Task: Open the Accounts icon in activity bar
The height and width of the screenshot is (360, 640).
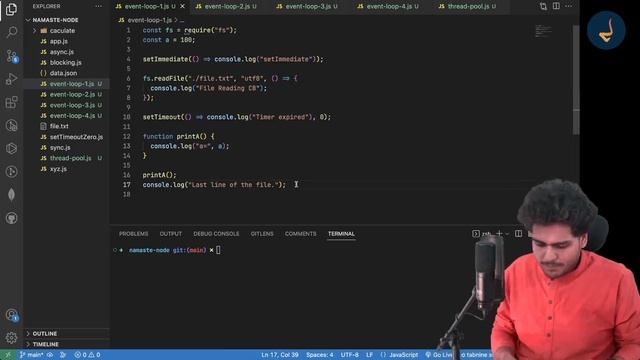Action: click(x=11, y=315)
